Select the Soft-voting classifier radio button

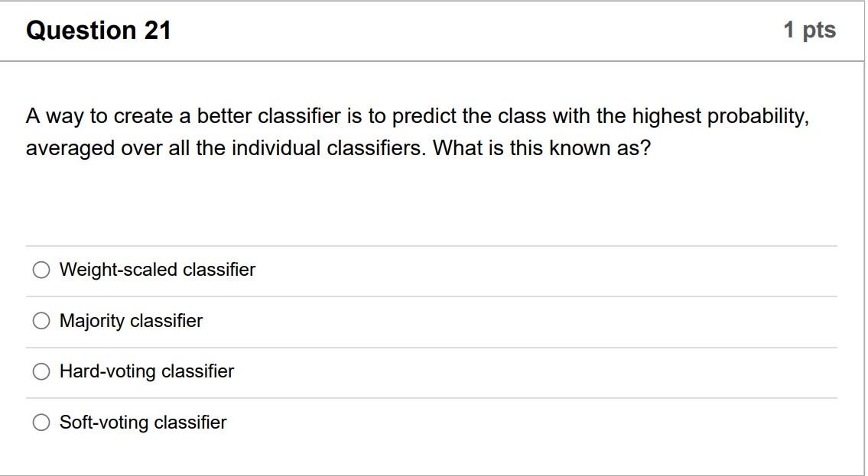(x=41, y=421)
